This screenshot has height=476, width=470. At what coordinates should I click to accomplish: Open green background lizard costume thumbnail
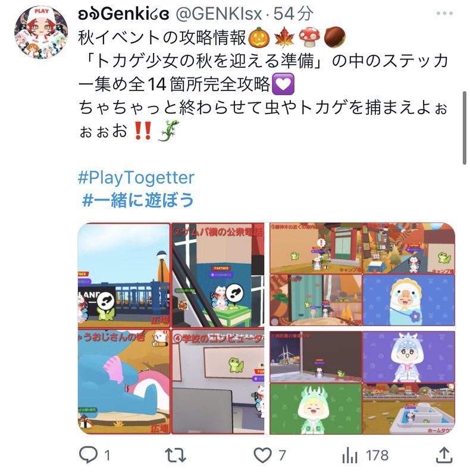point(316,409)
